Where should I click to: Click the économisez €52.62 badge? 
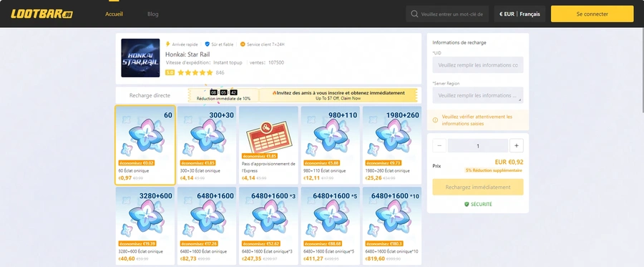pyautogui.click(x=260, y=243)
